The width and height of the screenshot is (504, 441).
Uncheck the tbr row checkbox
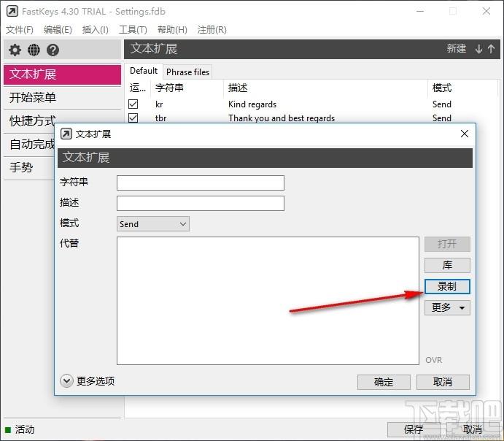133,118
